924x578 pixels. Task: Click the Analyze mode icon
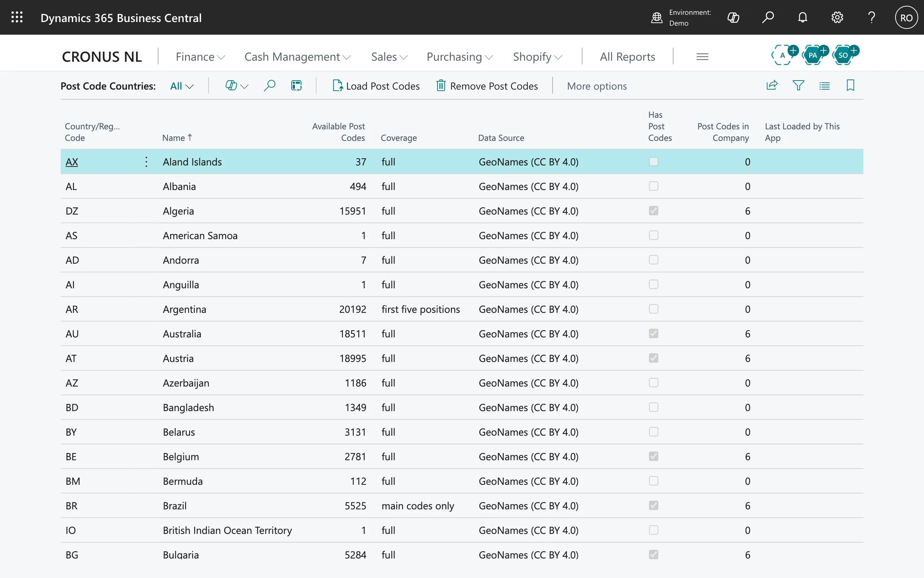tap(296, 86)
